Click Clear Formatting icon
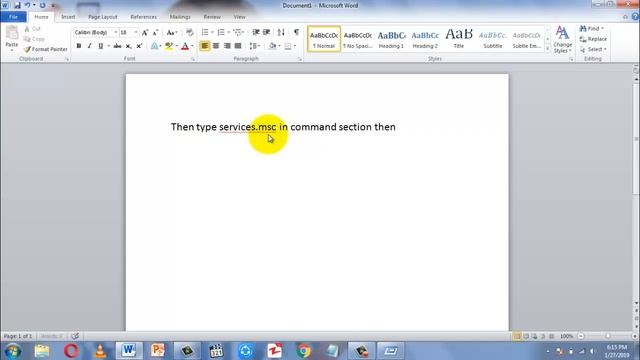Image resolution: width=640 pixels, height=360 pixels. (189, 32)
